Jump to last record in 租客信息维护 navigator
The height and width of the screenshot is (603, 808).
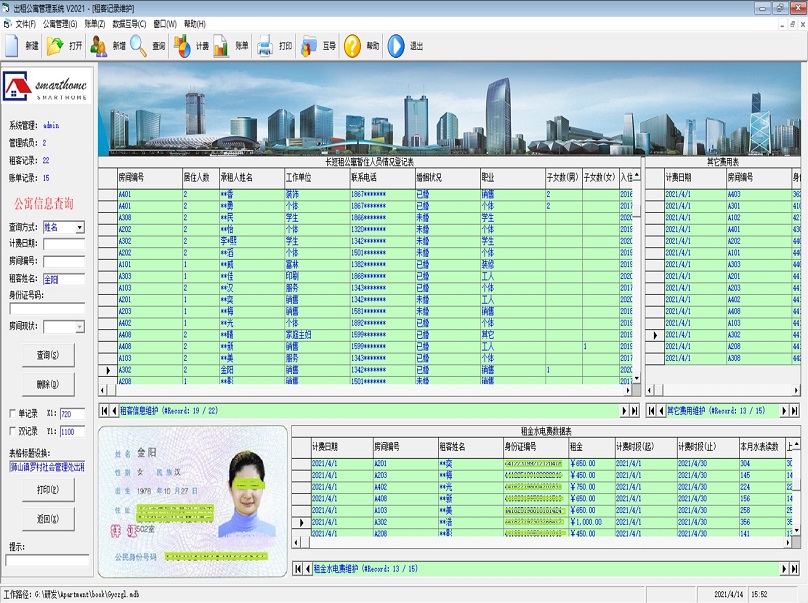point(634,411)
